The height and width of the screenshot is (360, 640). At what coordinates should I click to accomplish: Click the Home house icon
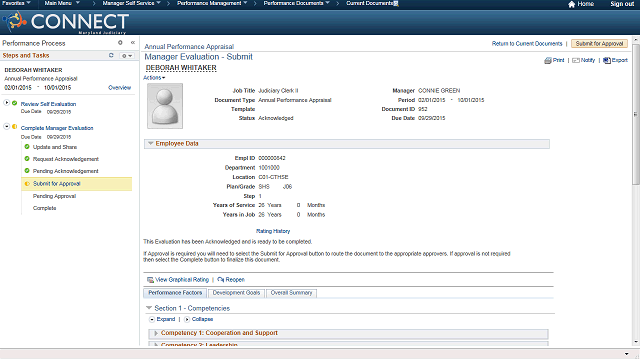click(571, 4)
